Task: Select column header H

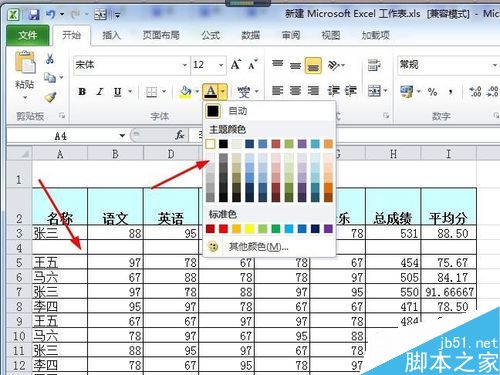Action: [393, 154]
